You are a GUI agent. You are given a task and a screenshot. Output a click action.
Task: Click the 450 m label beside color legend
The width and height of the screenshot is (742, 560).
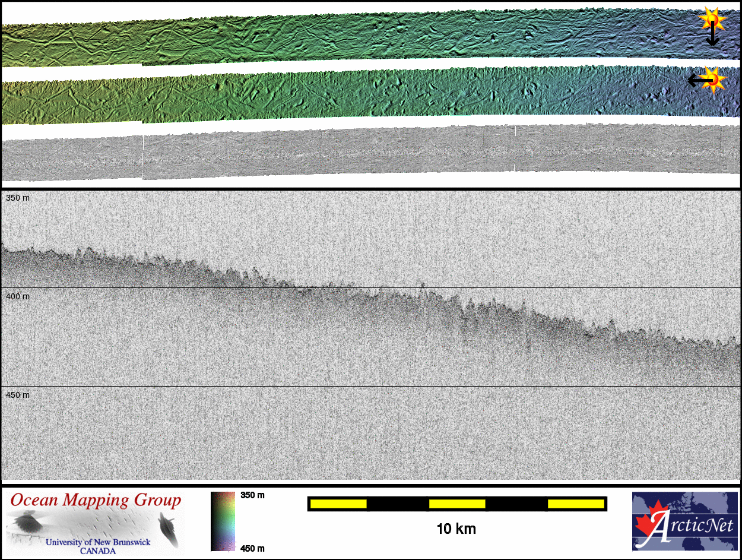pos(252,548)
